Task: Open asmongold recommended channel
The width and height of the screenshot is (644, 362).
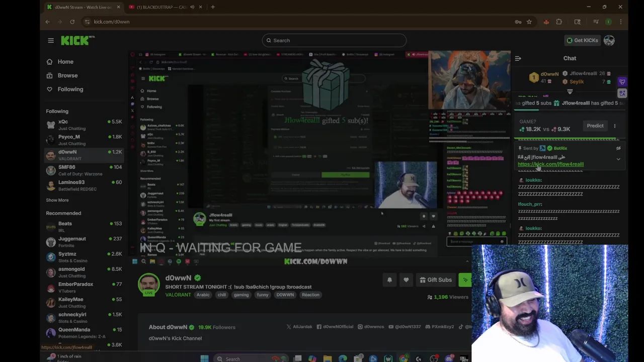Action: point(84,272)
